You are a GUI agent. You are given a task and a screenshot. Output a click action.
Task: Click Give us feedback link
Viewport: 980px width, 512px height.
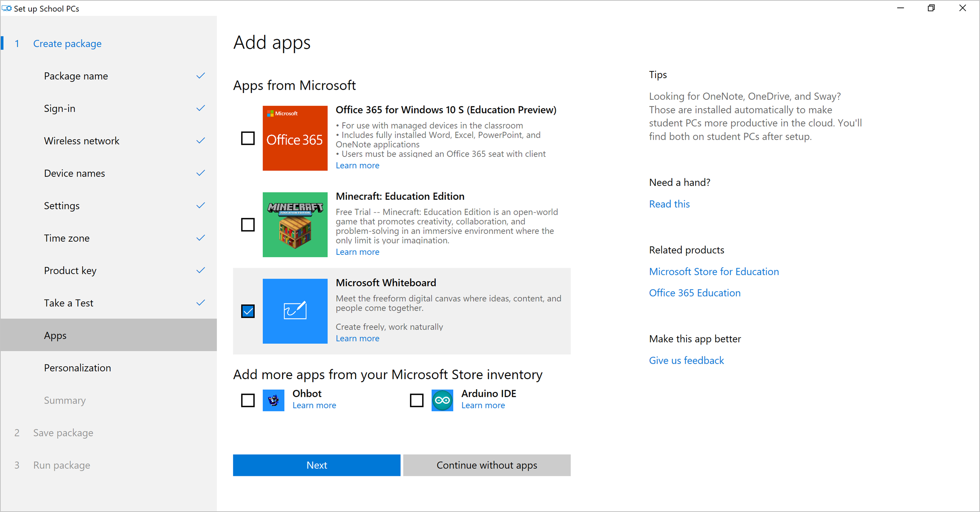(686, 360)
